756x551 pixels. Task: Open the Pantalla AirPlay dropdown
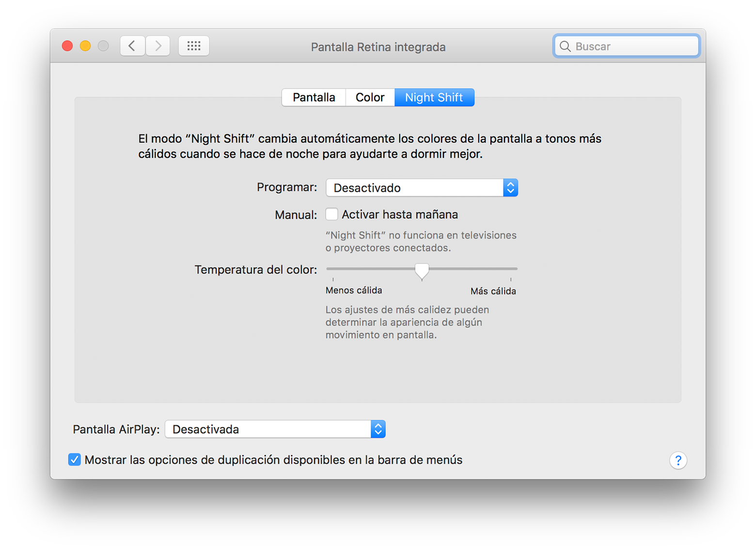pyautogui.click(x=275, y=429)
